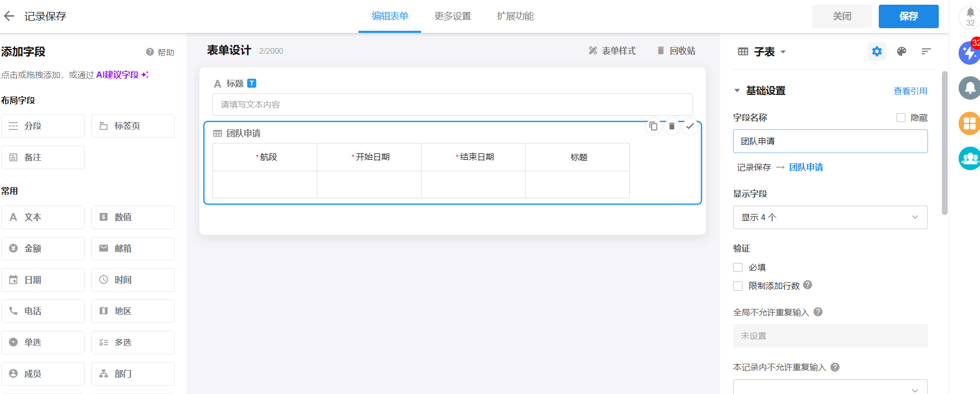
Task: Switch to the 扩展功能 tab
Action: (x=515, y=16)
